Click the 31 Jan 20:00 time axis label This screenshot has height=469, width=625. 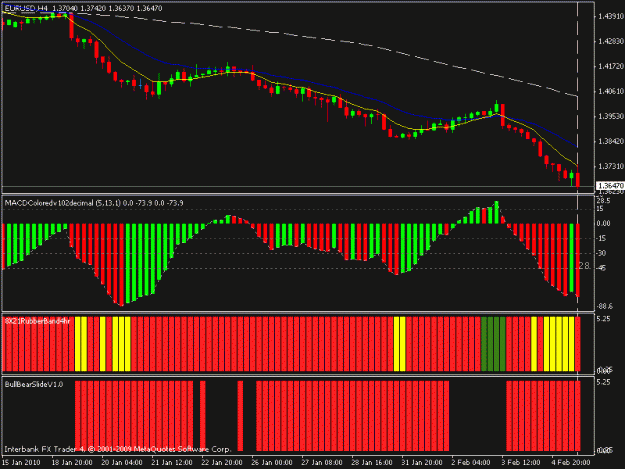click(422, 463)
